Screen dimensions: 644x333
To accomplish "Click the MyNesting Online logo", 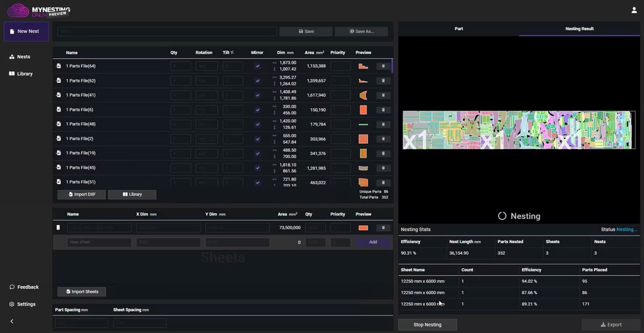I will (38, 10).
